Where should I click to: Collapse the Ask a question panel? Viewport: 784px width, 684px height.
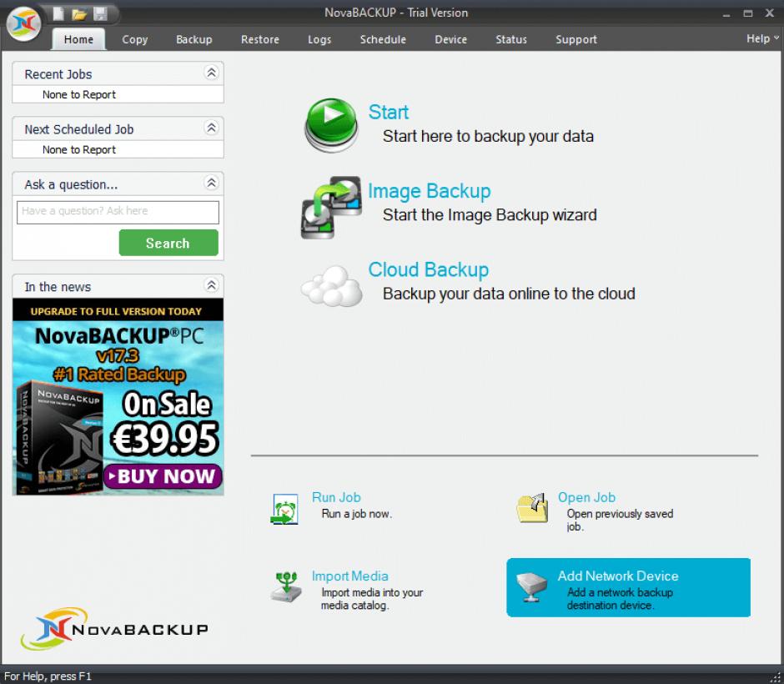pyautogui.click(x=212, y=183)
